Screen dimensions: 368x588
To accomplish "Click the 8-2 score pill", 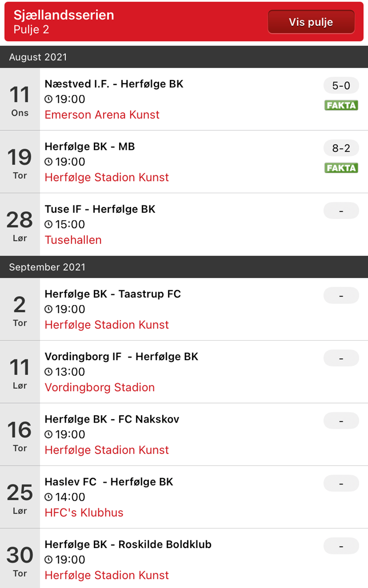I will pyautogui.click(x=341, y=148).
